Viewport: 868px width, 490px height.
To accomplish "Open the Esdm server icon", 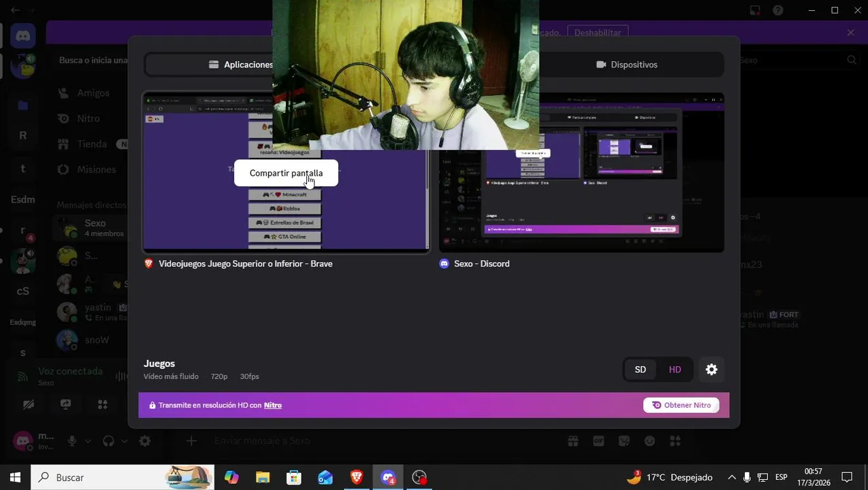I will coord(23,199).
